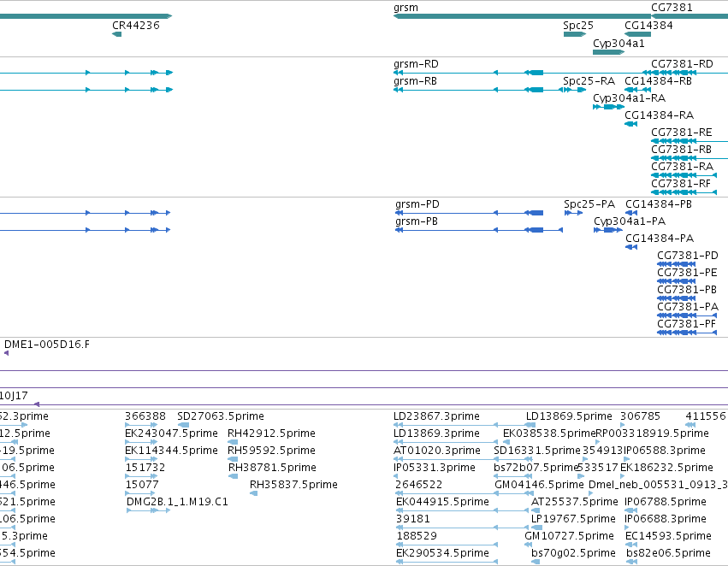Select the IP06688.3prime EST label
The image size is (728, 566).
tap(666, 519)
